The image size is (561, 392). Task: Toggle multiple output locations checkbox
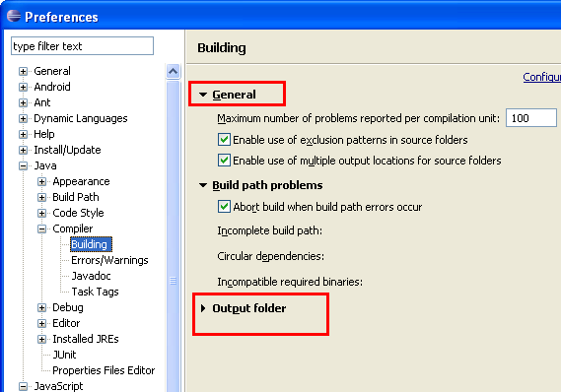[224, 161]
